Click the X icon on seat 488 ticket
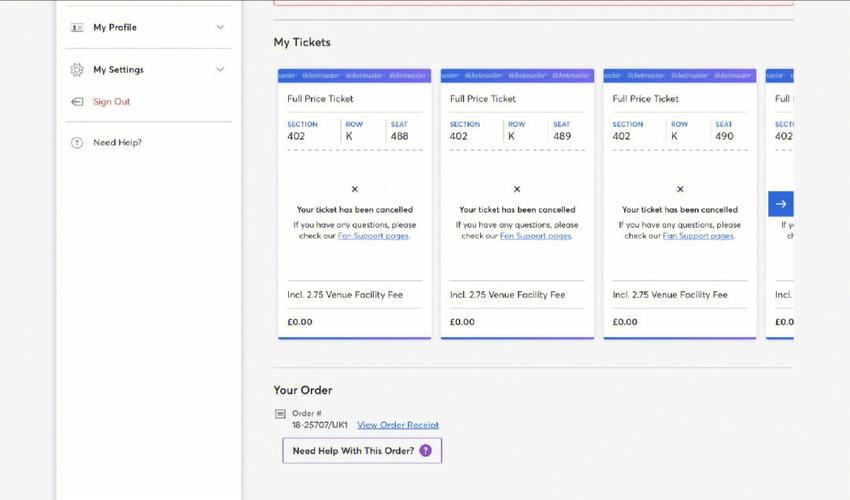This screenshot has width=850, height=500. click(x=355, y=189)
